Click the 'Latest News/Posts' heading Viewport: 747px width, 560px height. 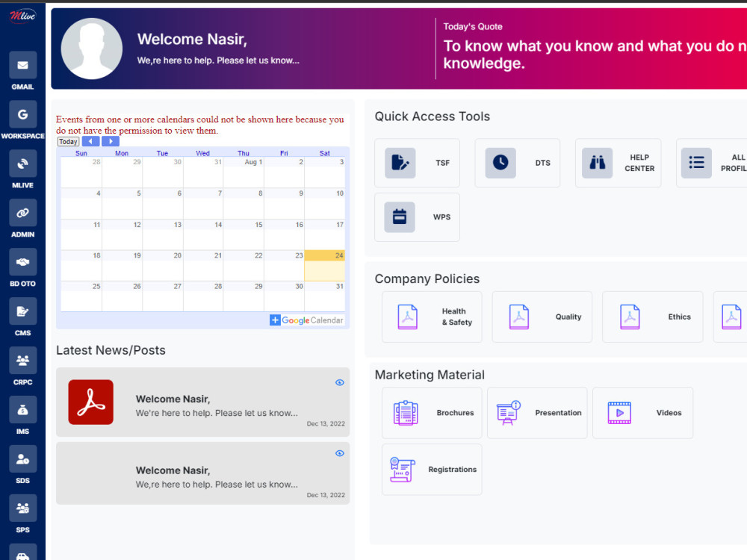[x=111, y=350]
